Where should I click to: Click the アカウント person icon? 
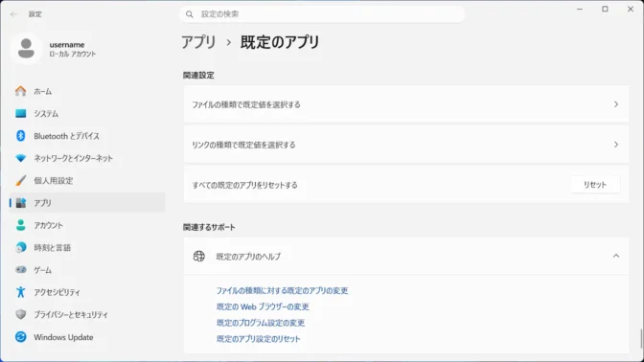point(20,225)
